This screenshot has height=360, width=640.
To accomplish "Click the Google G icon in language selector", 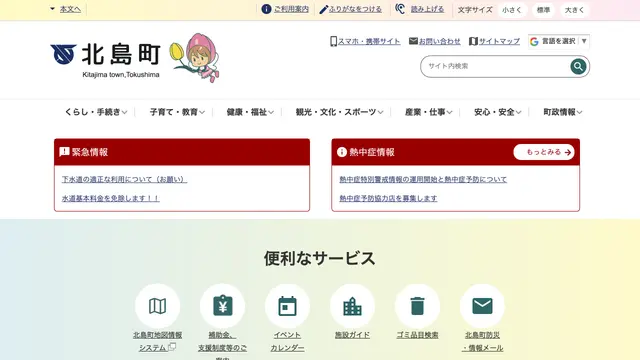I will [x=534, y=41].
